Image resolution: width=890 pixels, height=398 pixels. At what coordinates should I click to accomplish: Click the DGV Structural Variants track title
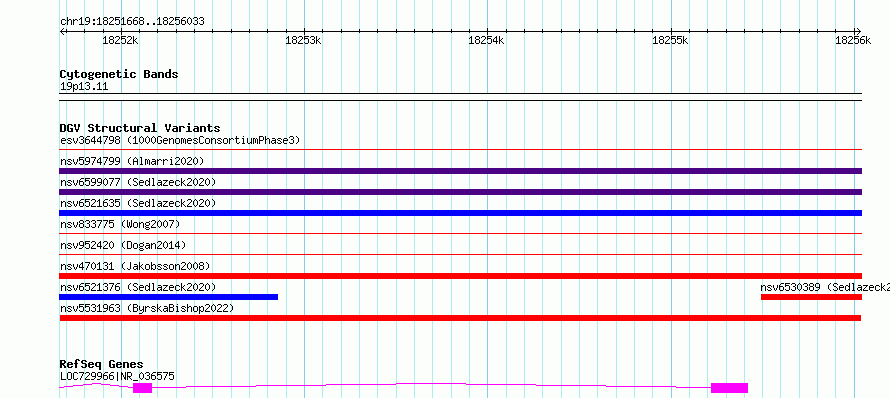140,128
